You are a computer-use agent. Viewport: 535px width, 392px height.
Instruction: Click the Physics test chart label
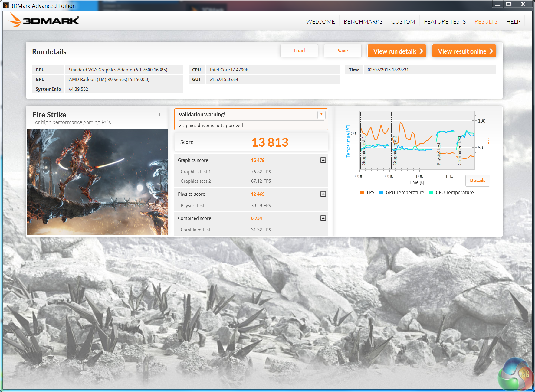pos(439,154)
